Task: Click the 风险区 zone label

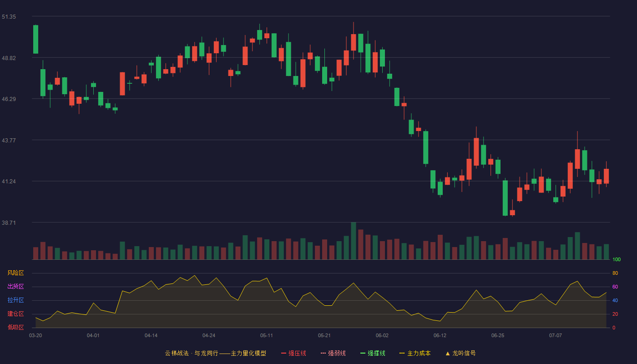Action: click(x=15, y=273)
